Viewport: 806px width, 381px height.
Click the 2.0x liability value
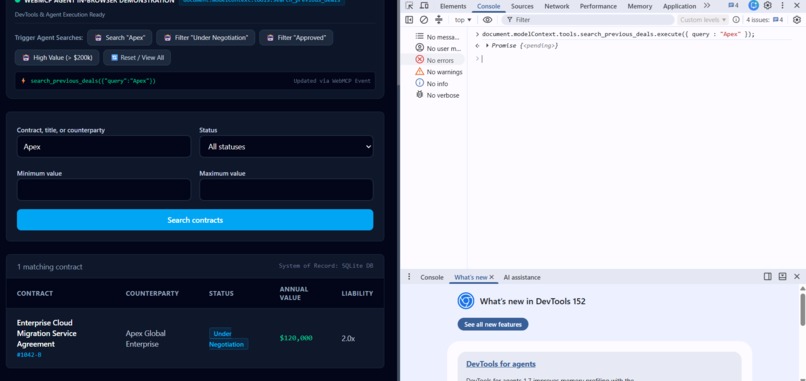(348, 338)
